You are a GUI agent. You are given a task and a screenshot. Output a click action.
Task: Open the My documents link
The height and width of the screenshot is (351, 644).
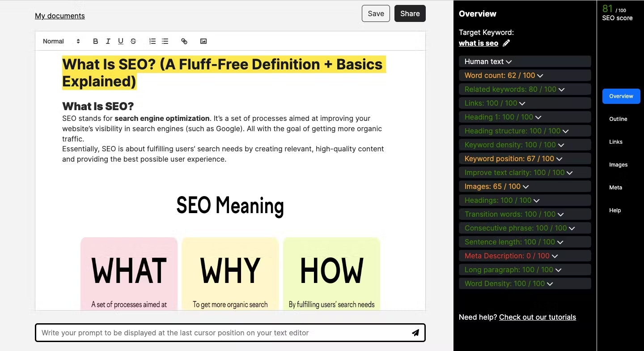[x=60, y=16]
